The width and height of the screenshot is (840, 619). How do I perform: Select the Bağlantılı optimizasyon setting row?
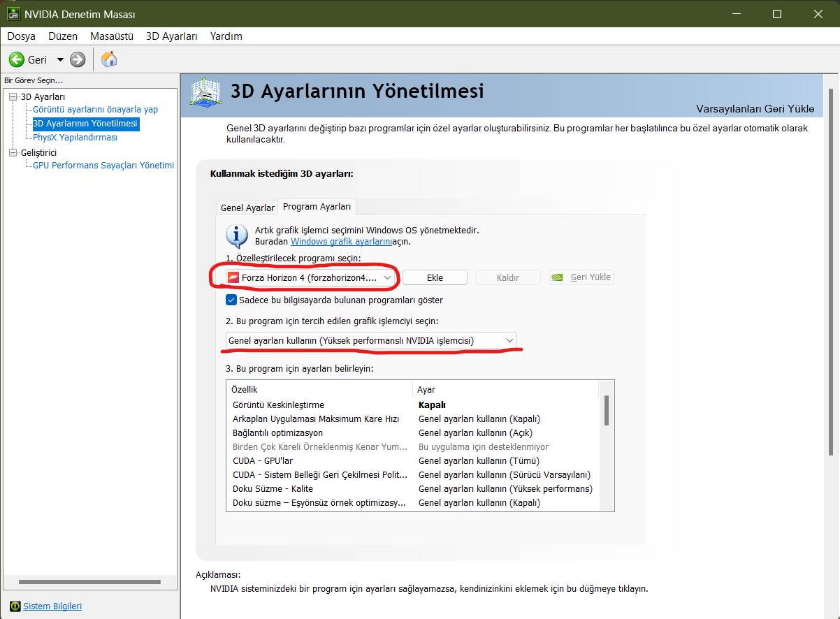click(412, 432)
